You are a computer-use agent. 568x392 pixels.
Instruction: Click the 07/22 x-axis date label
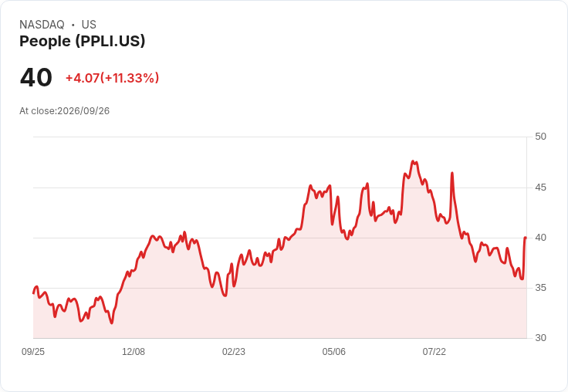(x=434, y=351)
